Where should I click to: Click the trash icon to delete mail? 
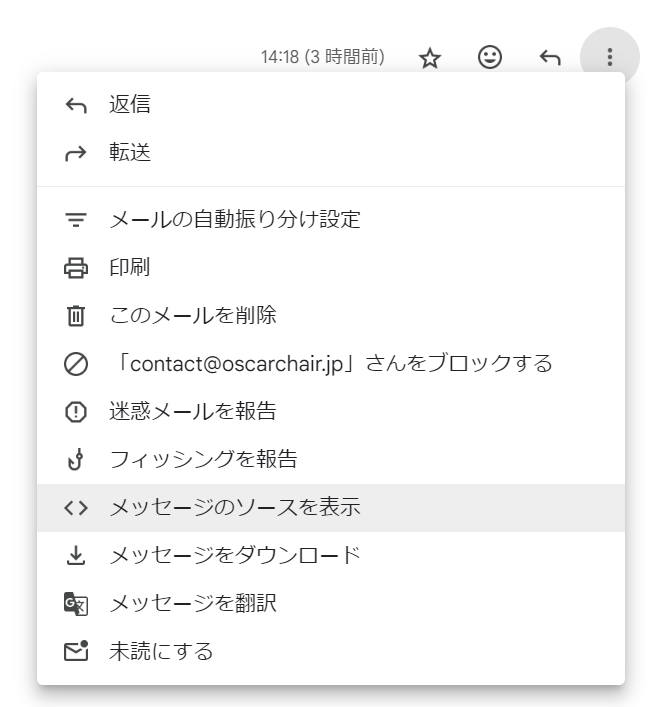point(76,316)
